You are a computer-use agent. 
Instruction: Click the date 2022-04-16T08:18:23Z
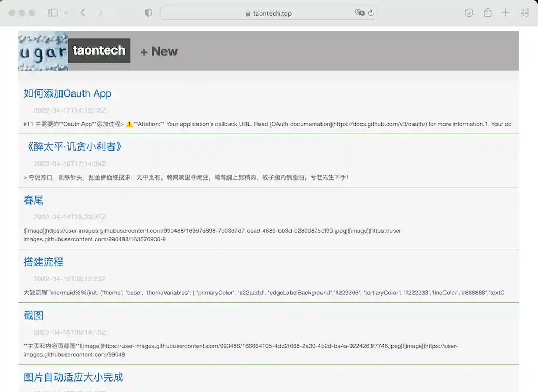pyautogui.click(x=70, y=279)
